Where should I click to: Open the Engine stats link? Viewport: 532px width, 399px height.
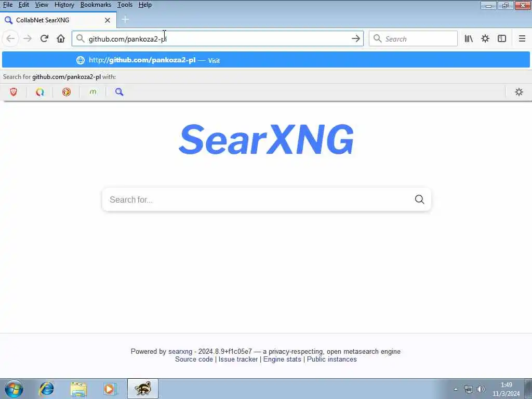coord(282,360)
